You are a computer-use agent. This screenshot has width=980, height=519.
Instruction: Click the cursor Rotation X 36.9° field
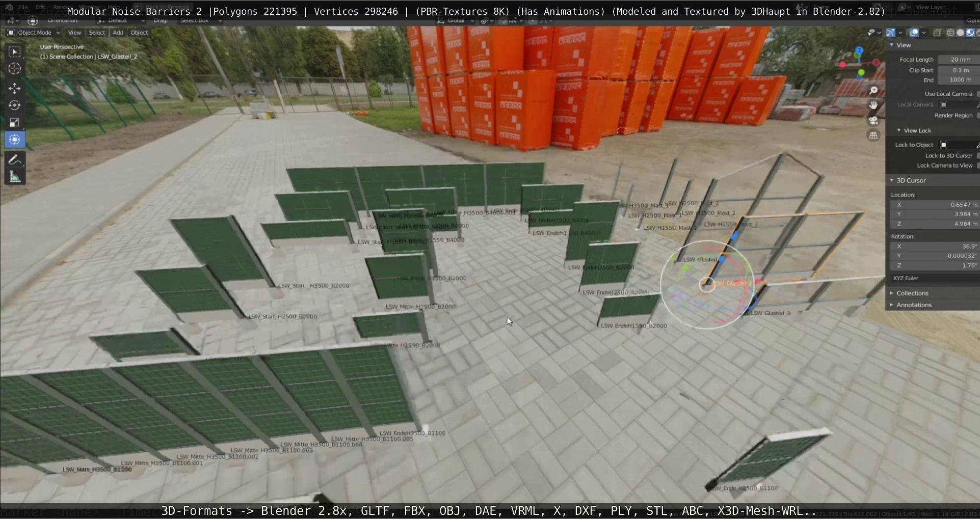934,247
